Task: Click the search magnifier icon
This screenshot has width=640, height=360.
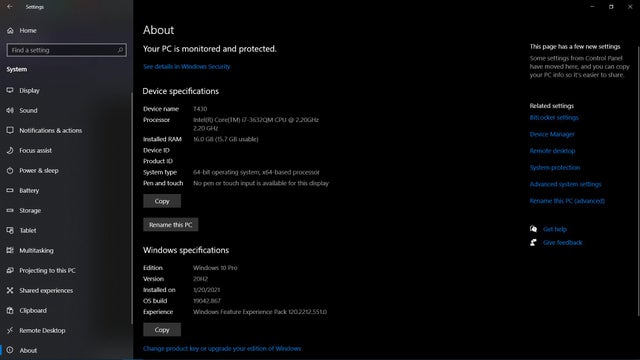Action: (120, 50)
